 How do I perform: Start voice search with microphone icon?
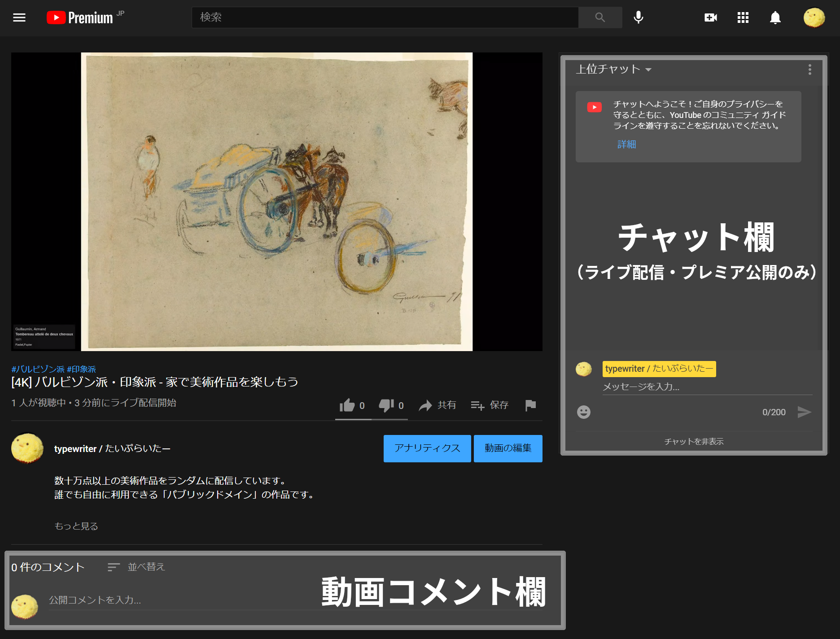click(x=638, y=17)
